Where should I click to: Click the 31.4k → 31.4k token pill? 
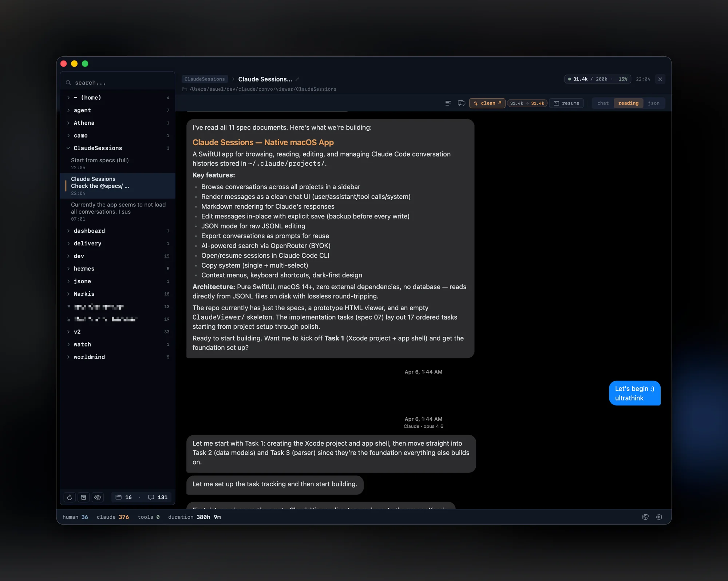[x=527, y=103]
